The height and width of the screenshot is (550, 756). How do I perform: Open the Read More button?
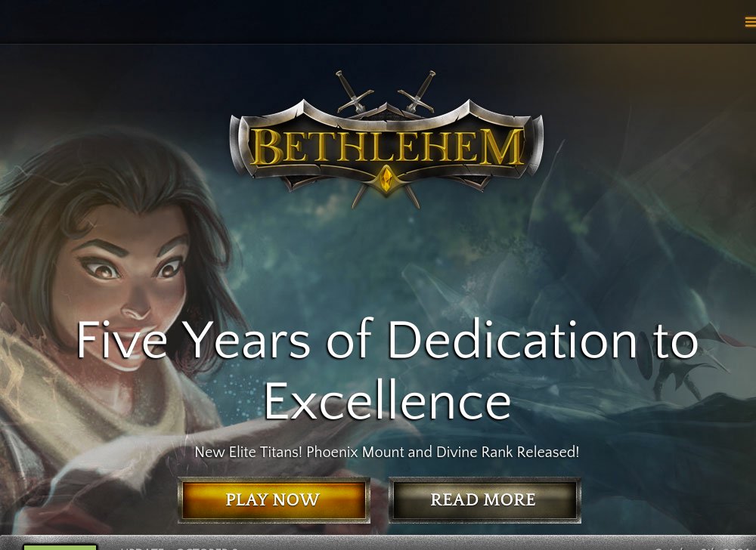tap(485, 499)
